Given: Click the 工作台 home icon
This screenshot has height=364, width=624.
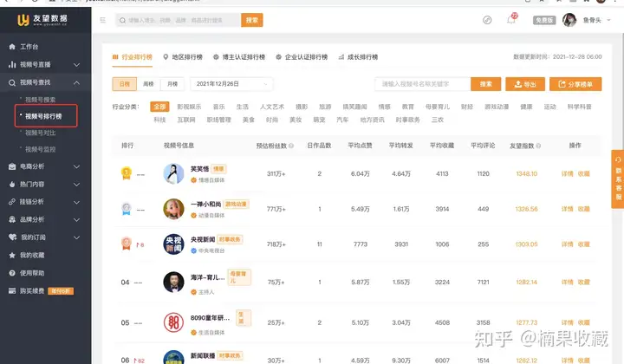Looking at the screenshot, I should click(12, 47).
